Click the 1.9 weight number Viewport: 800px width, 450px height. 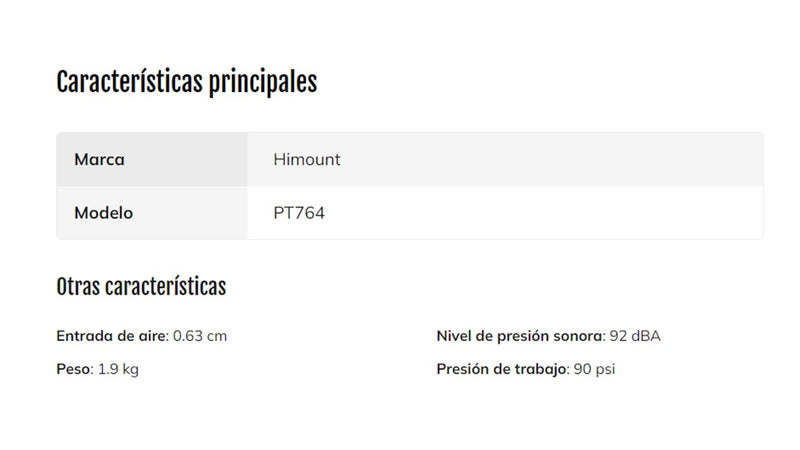107,370
